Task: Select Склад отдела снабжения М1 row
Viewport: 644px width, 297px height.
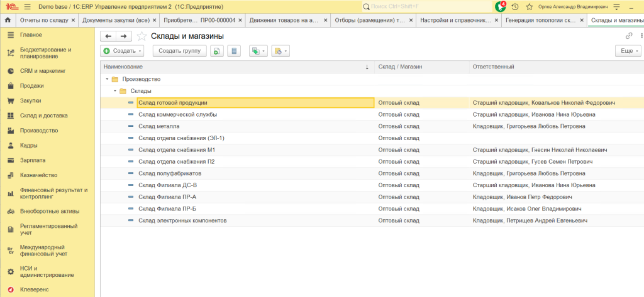Action: (372, 150)
